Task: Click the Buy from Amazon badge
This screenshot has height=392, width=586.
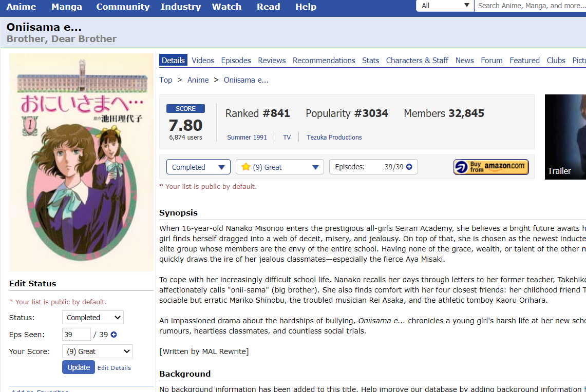Action: 491,167
